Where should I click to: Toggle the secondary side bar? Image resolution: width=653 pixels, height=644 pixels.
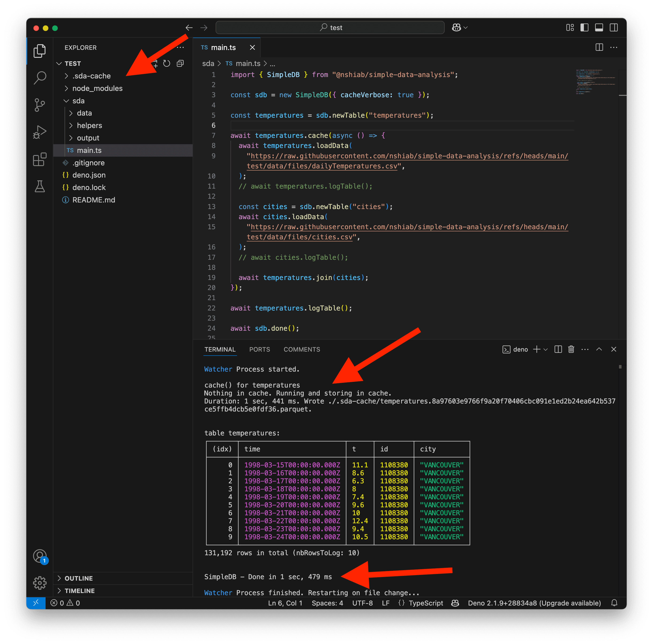point(614,28)
